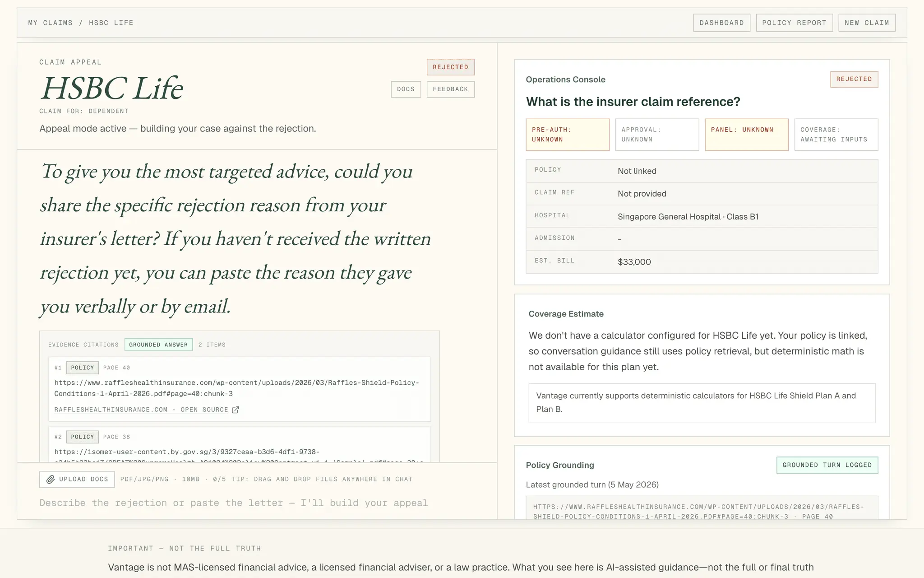Screen dimensions: 924x578
Task: Click 'PAGE 40' on citation #1
Action: click(116, 368)
